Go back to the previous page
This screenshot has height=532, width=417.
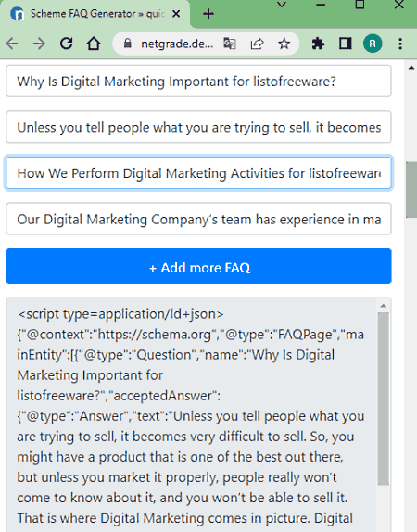(12, 44)
